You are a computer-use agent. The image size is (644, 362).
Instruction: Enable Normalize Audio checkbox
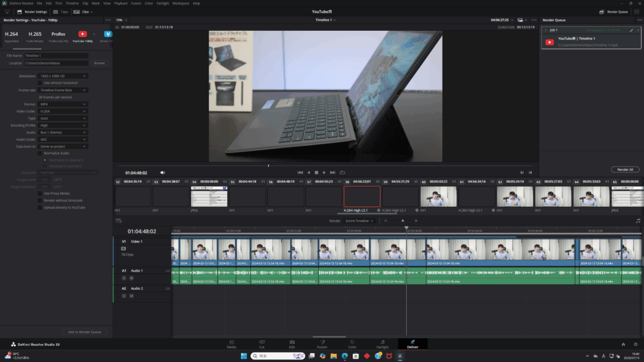[40, 153]
